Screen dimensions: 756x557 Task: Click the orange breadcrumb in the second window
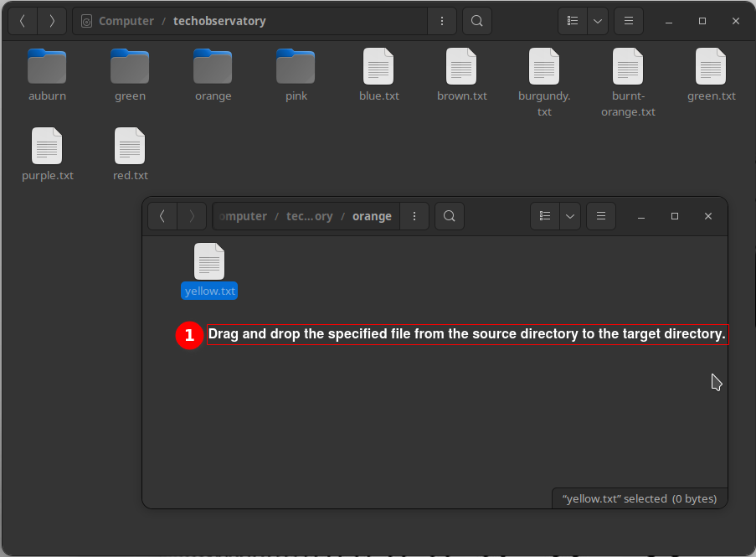click(x=372, y=216)
